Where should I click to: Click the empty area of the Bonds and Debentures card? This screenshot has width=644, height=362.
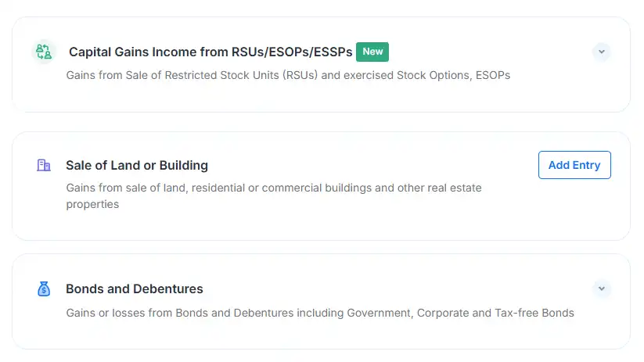tap(320, 335)
